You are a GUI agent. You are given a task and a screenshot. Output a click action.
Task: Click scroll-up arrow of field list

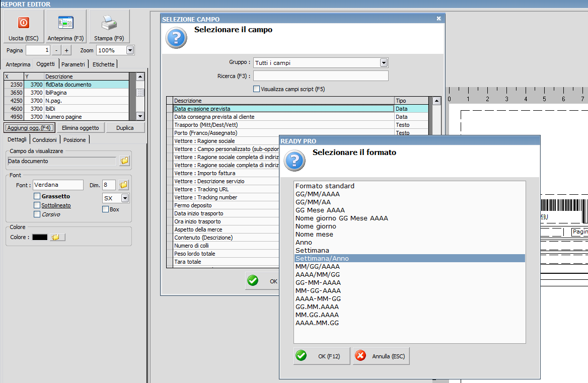[x=436, y=101]
